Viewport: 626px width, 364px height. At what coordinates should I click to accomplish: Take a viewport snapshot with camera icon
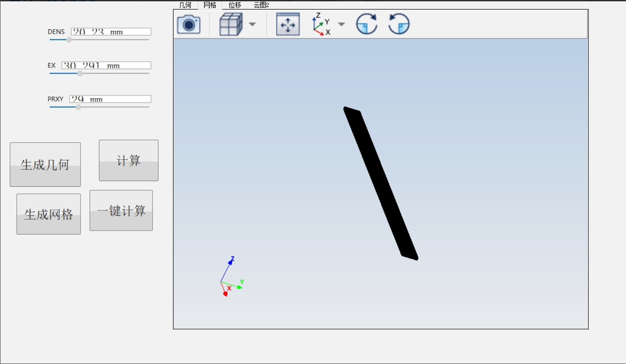189,24
